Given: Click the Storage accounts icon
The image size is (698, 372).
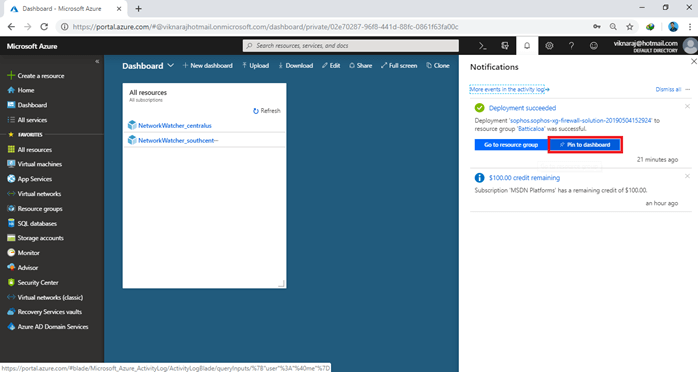Looking at the screenshot, I should (x=11, y=238).
